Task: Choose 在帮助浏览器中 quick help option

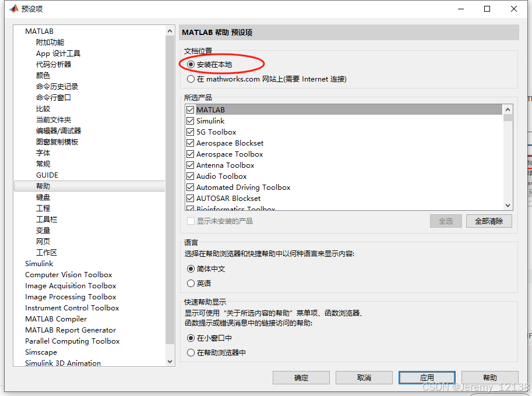Action: point(191,352)
